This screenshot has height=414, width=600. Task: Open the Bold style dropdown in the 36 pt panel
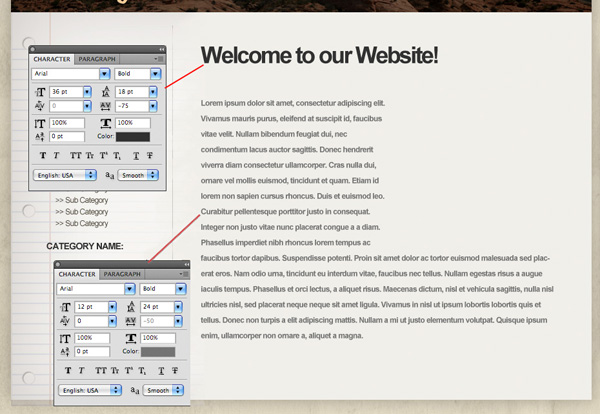click(x=155, y=73)
